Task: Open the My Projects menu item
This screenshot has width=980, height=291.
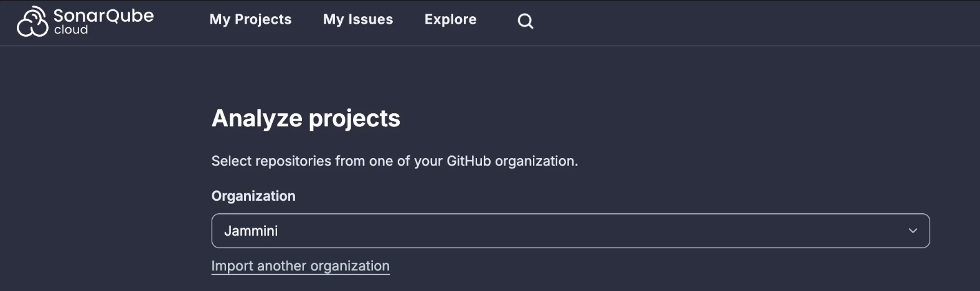Action: point(250,20)
